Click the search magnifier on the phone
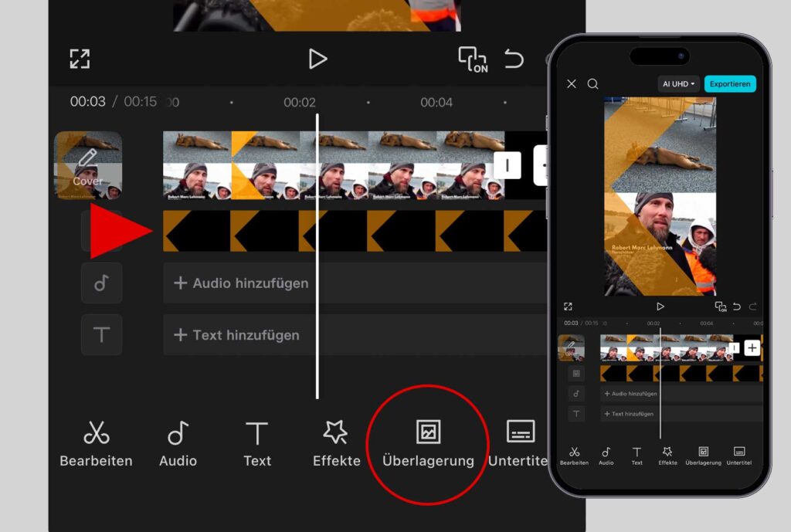 click(592, 84)
